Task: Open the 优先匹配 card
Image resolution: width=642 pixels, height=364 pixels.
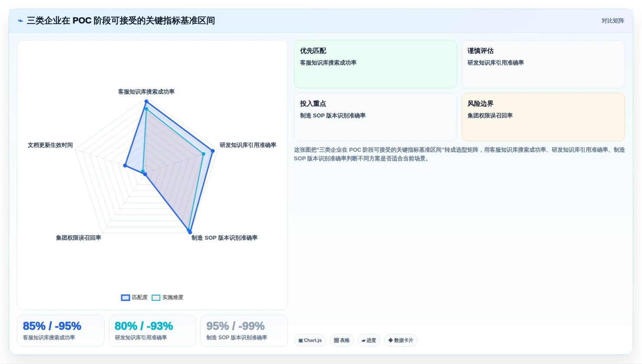Action: tap(376, 64)
